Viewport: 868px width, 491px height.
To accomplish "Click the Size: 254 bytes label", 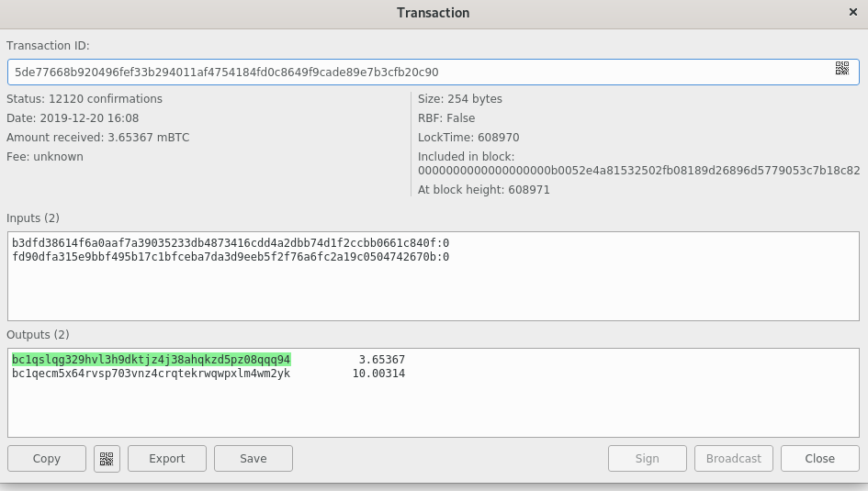I will click(x=460, y=99).
